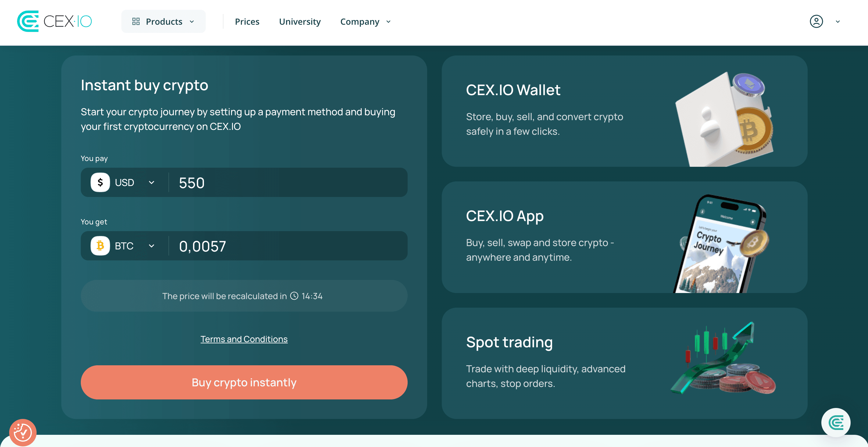868x447 pixels.
Task: Open Terms and Conditions link
Action: coord(244,339)
